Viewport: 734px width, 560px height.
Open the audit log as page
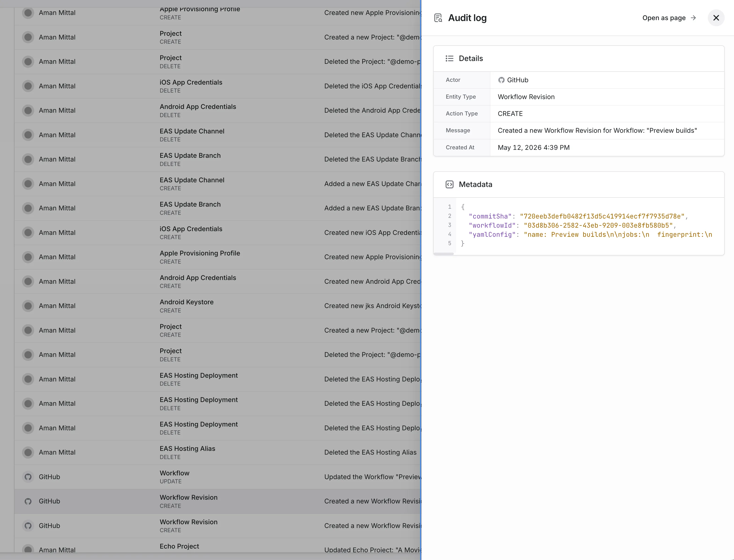pos(669,18)
